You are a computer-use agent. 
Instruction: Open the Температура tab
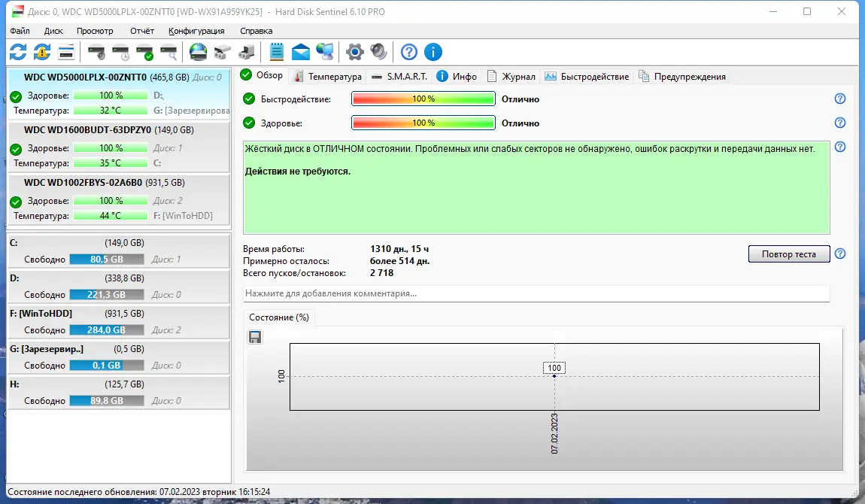331,76
